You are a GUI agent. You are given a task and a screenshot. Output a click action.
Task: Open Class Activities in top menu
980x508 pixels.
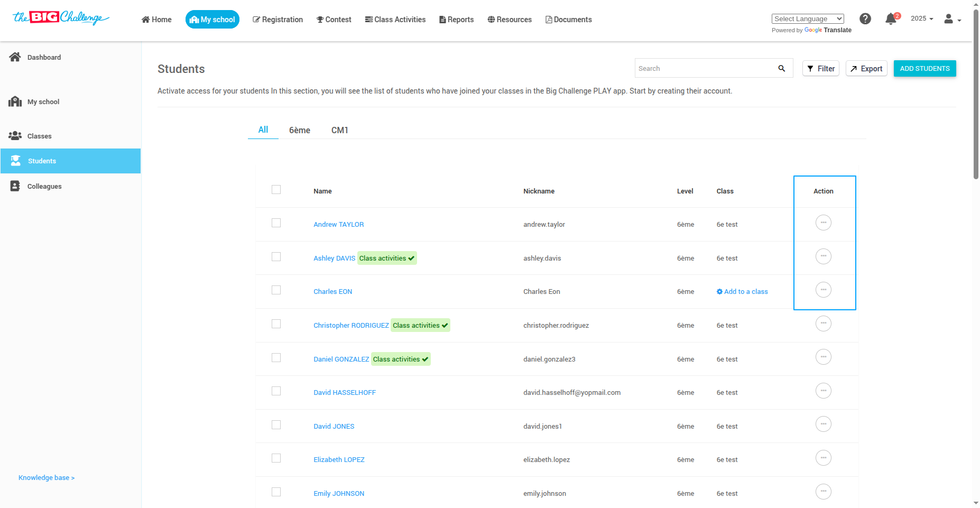pos(395,20)
